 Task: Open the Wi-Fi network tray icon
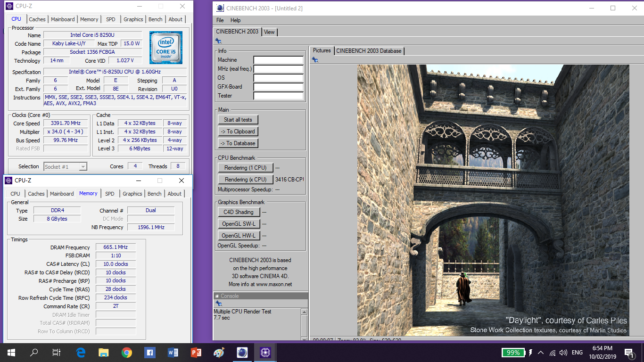click(552, 353)
